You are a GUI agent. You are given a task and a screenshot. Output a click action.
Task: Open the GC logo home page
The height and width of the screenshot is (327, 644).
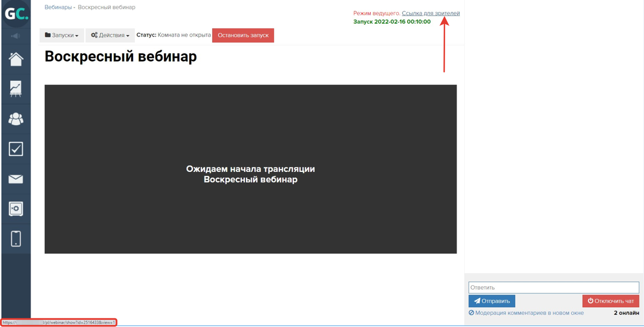point(16,14)
